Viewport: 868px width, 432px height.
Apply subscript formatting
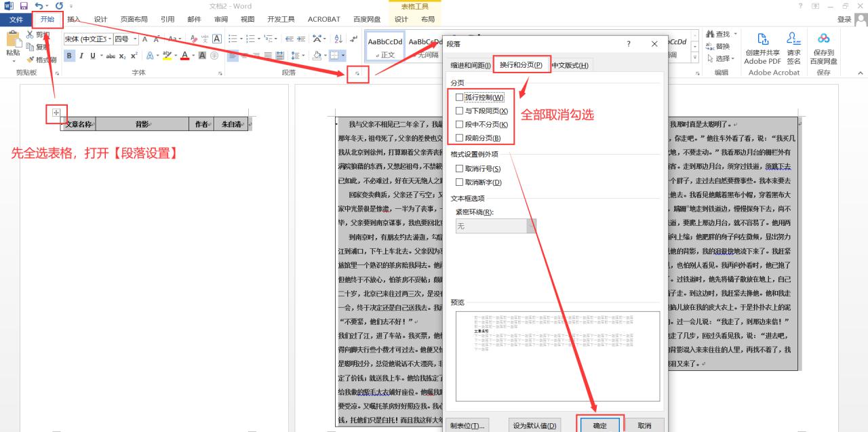[x=123, y=56]
